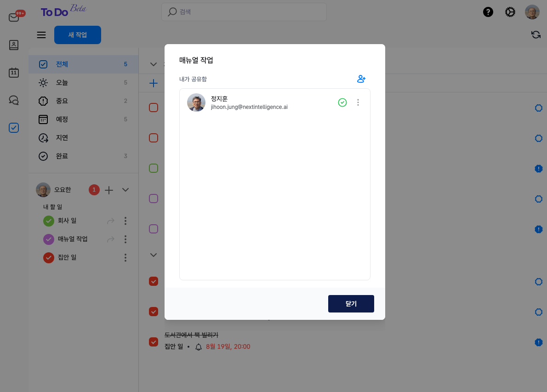
Task: Toggle the hamburger menu icon
Action: [x=41, y=35]
